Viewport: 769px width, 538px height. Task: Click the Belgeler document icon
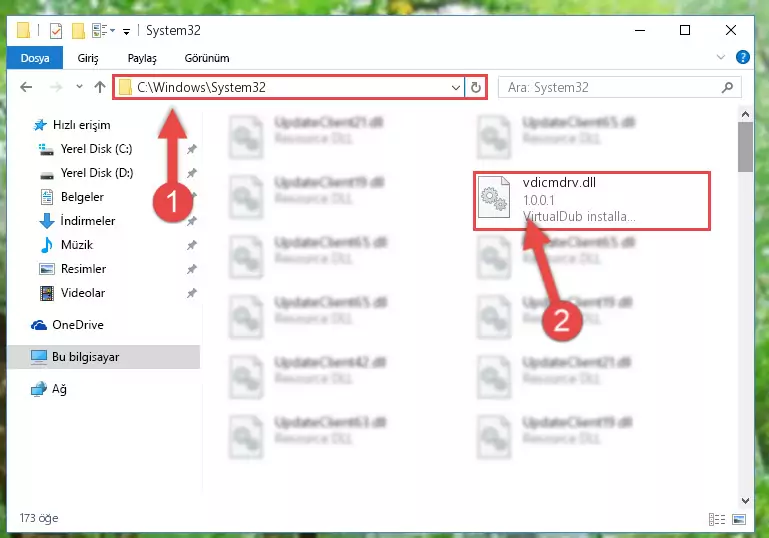tap(47, 197)
